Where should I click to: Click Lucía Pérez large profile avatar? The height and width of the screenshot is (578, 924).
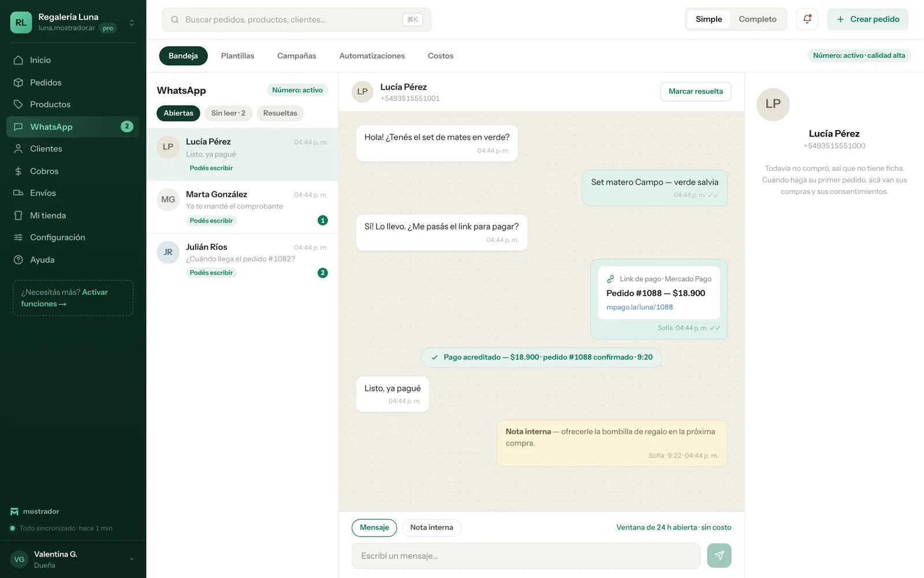(x=773, y=104)
